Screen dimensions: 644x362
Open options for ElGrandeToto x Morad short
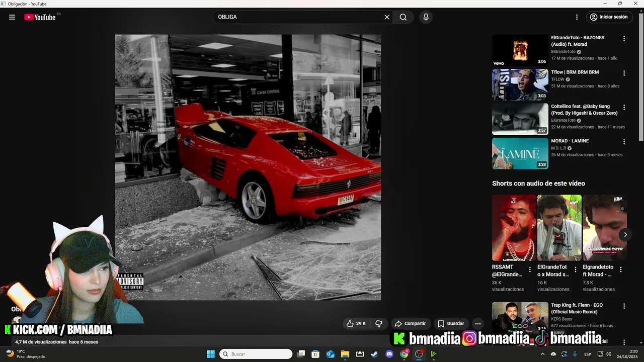point(575,269)
